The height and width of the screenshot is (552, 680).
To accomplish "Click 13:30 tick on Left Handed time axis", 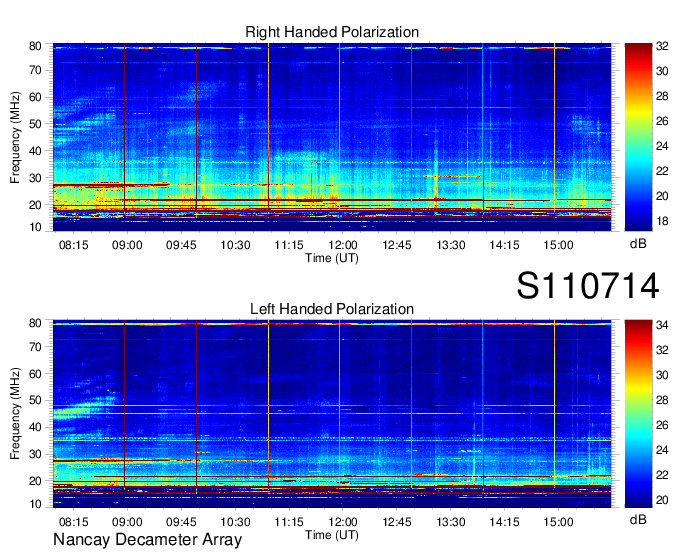I will 451,522.
